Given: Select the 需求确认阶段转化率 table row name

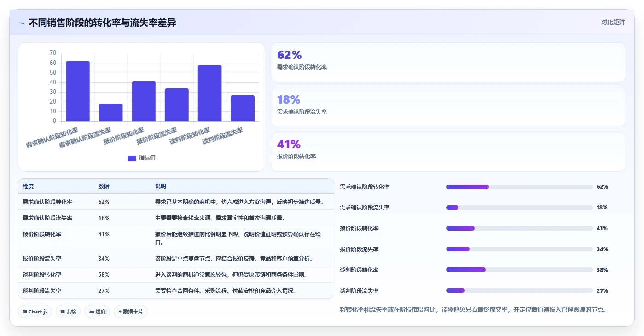Looking at the screenshot, I should coord(47,202).
